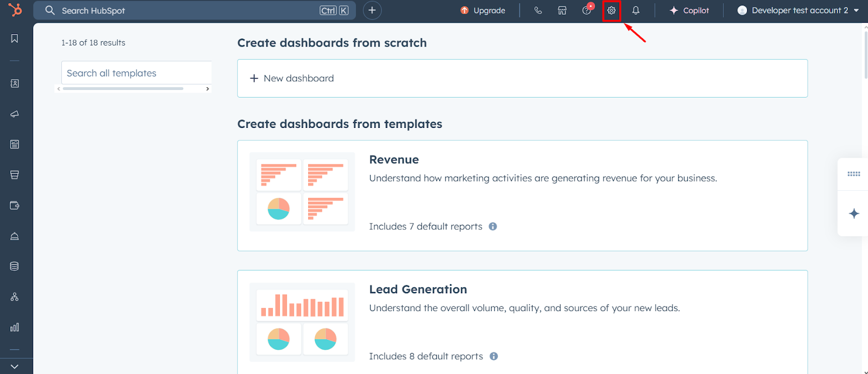The height and width of the screenshot is (374, 868).
Task: Open the HubSpot Marketplace storefront icon
Action: [x=562, y=10]
